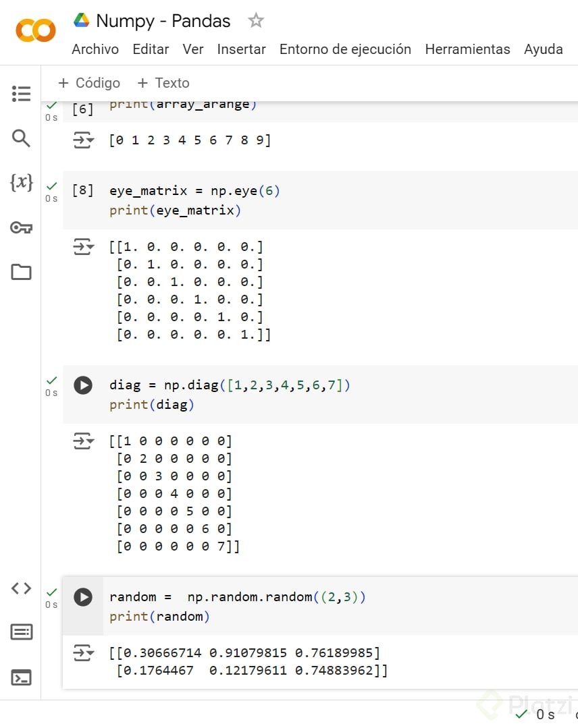Open the Entorno de ejecución menu
Screen dimensions: 578x728
tap(345, 49)
